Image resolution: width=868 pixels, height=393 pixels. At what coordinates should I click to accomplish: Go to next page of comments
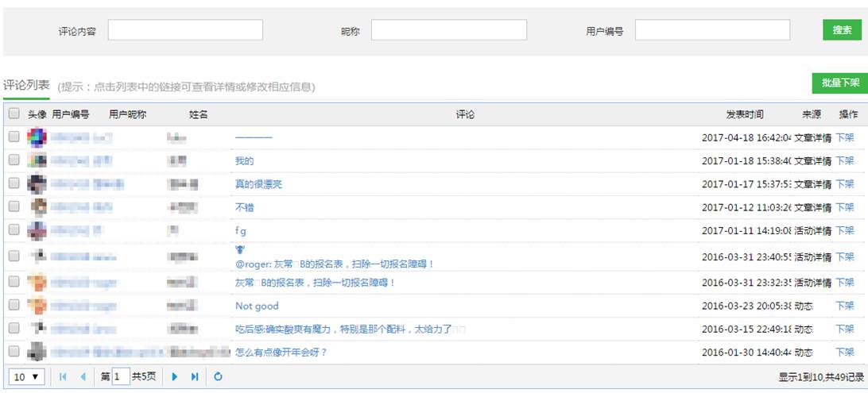coord(175,377)
